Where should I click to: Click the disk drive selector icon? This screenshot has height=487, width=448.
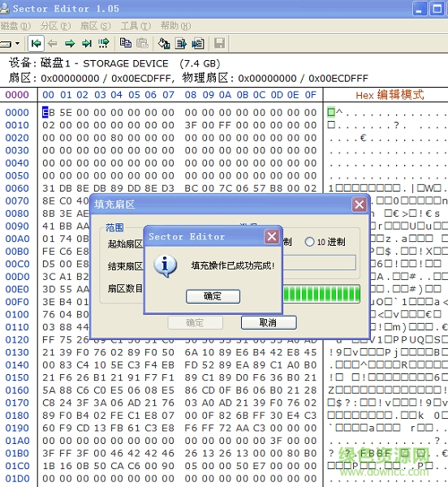pos(6,44)
